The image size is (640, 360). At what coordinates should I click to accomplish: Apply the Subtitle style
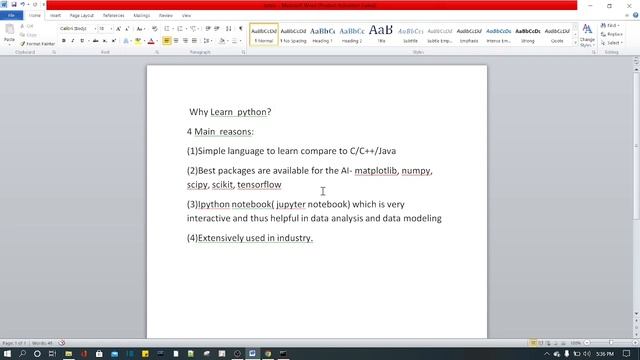point(411,35)
